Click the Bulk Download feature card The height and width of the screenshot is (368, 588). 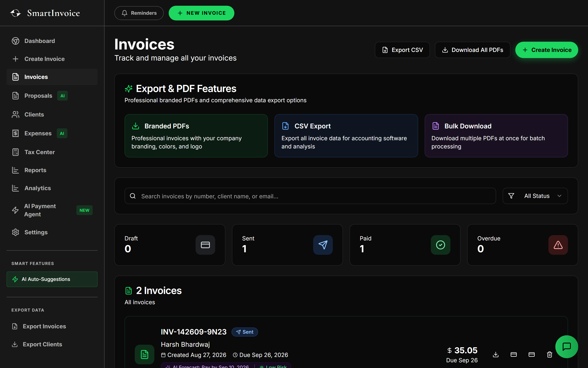(496, 136)
